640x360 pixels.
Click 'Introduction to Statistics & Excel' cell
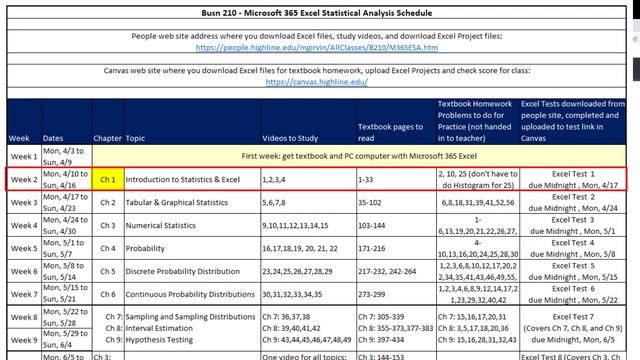coord(192,179)
